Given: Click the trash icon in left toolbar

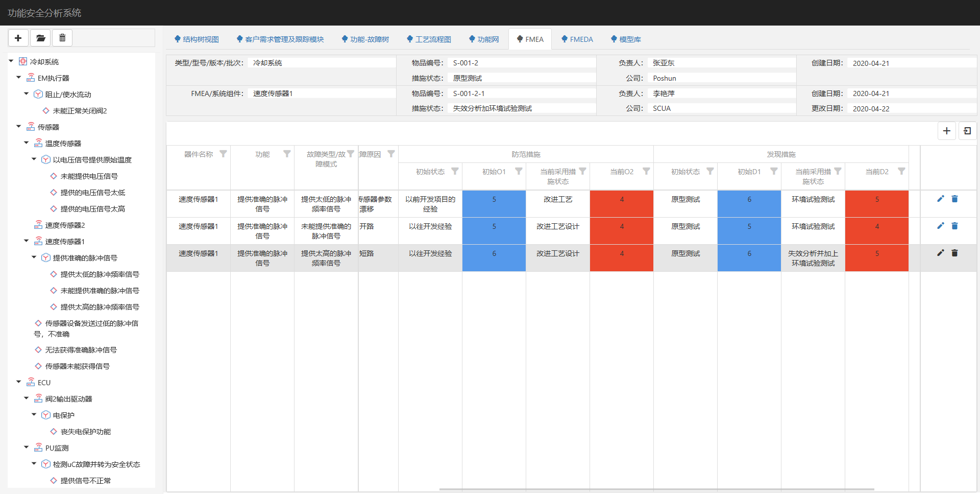Looking at the screenshot, I should point(62,38).
